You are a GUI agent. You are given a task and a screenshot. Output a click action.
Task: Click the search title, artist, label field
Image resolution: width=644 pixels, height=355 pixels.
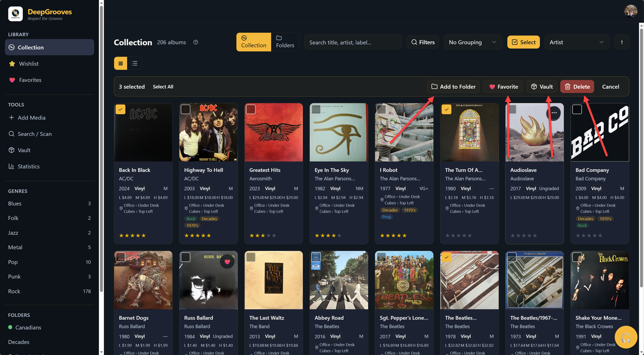click(x=353, y=42)
